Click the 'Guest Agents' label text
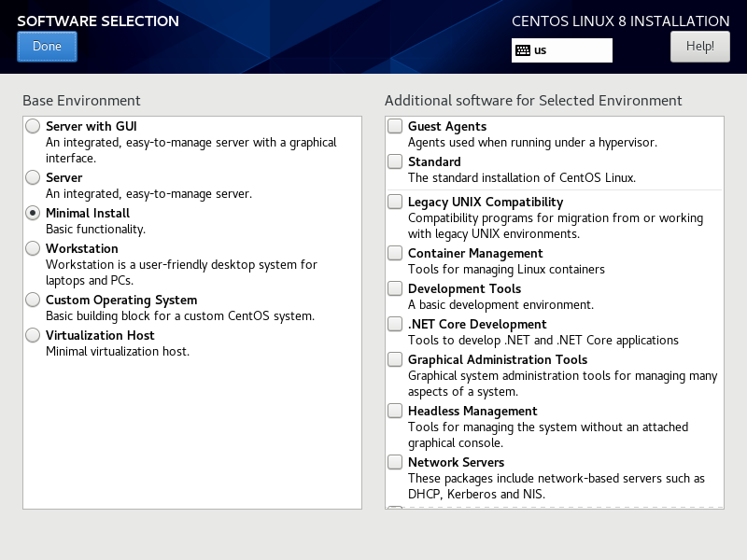Screen dimensions: 747x560 [447, 126]
